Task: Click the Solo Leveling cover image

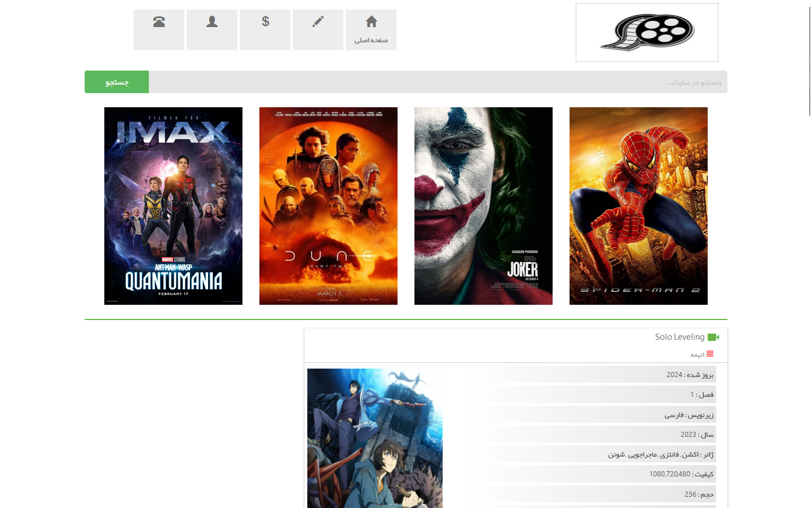Action: click(375, 438)
